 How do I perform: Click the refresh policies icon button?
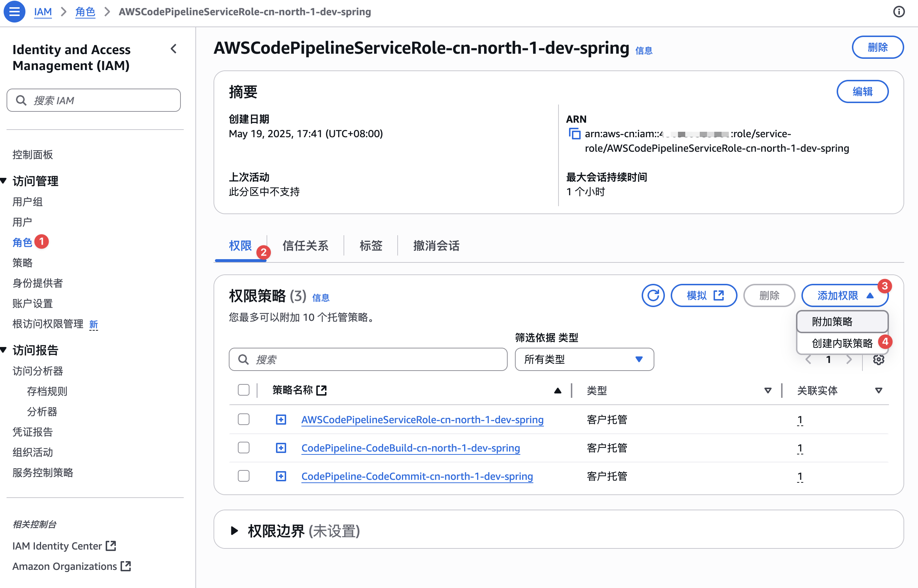click(653, 295)
